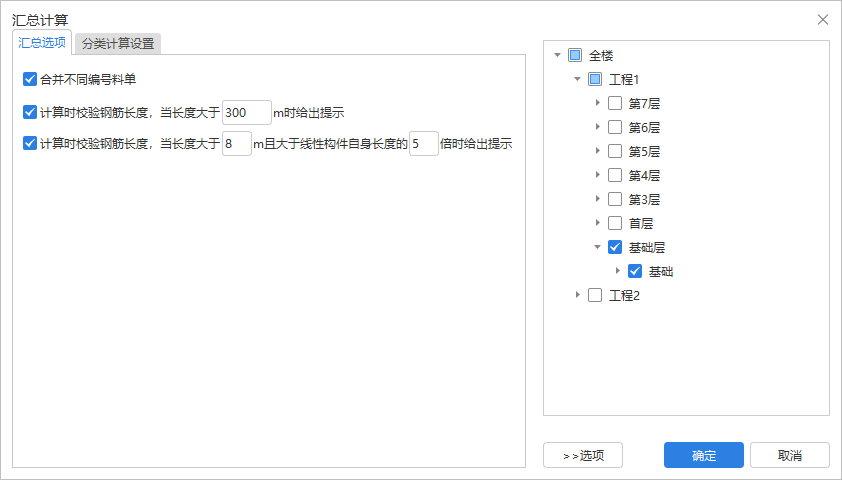Viewport: 842px width, 480px height.
Task: Collapse the 基础层 tree node
Action: tap(597, 247)
